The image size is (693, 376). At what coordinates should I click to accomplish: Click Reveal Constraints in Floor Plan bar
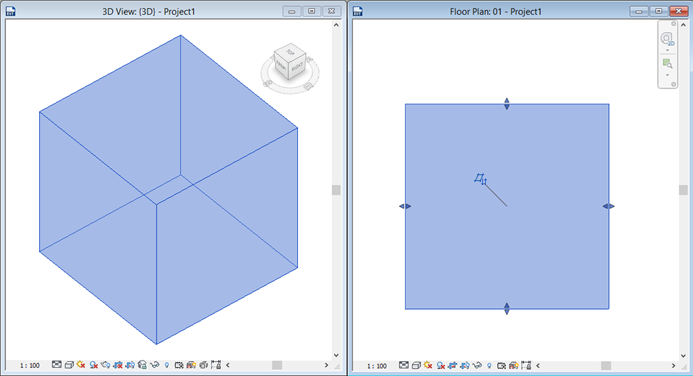pyautogui.click(x=526, y=365)
